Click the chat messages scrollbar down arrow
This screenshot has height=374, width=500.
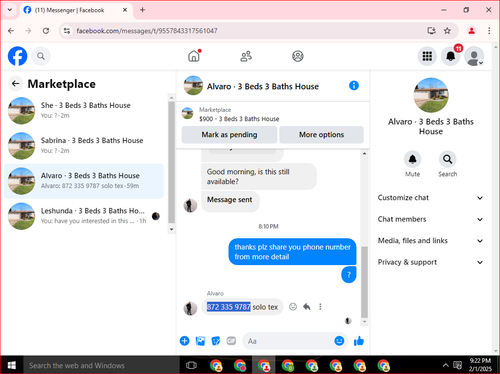(364, 321)
